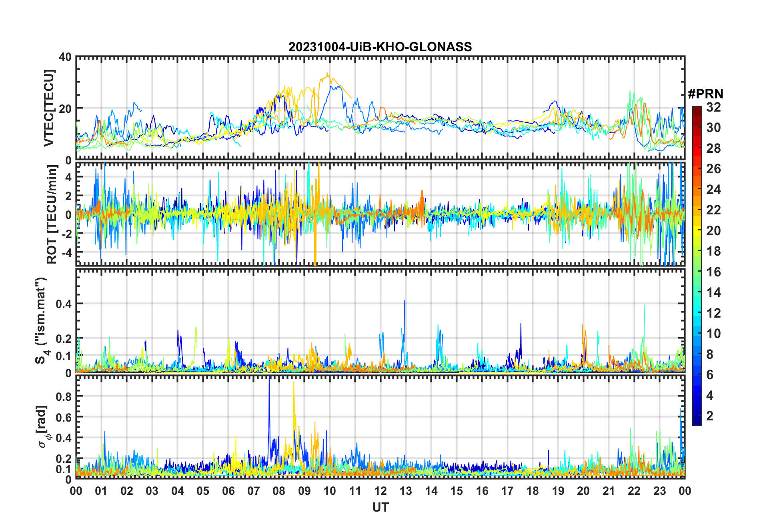This screenshot has width=761, height=532.
Task: Click the S4 ("ism.mat") y-axis label
Action: click(x=42, y=320)
